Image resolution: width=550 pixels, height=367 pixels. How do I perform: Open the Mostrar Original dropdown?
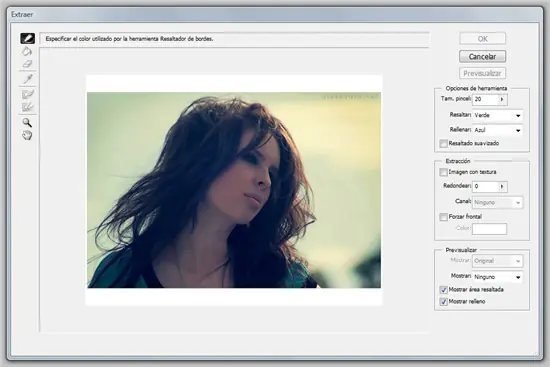pyautogui.click(x=497, y=261)
